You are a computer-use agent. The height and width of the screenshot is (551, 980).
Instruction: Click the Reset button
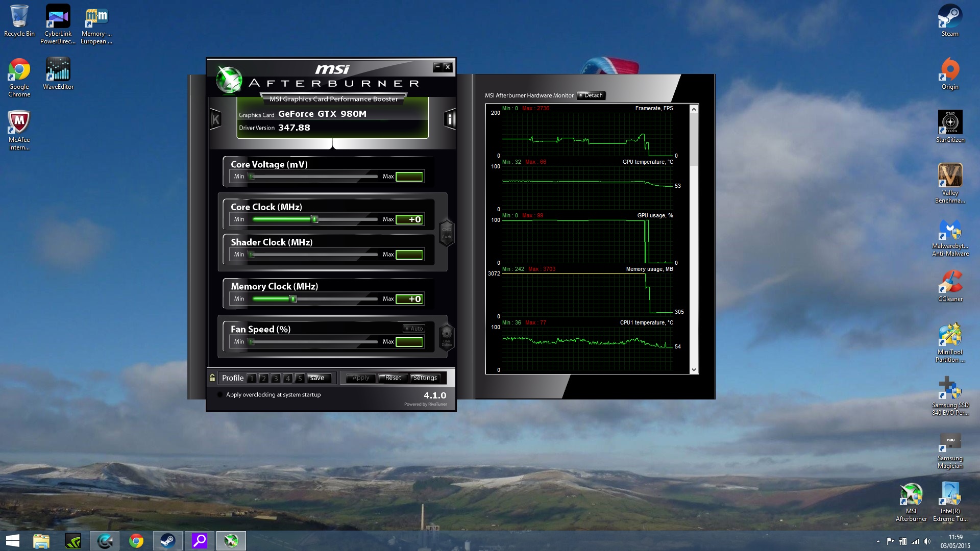393,378
